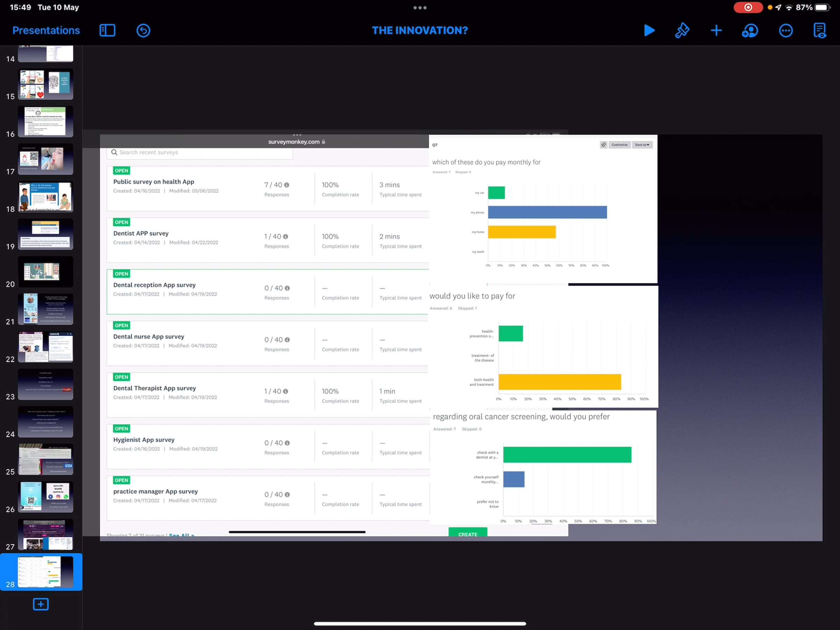Select slide 15 thumbnail

click(x=45, y=84)
